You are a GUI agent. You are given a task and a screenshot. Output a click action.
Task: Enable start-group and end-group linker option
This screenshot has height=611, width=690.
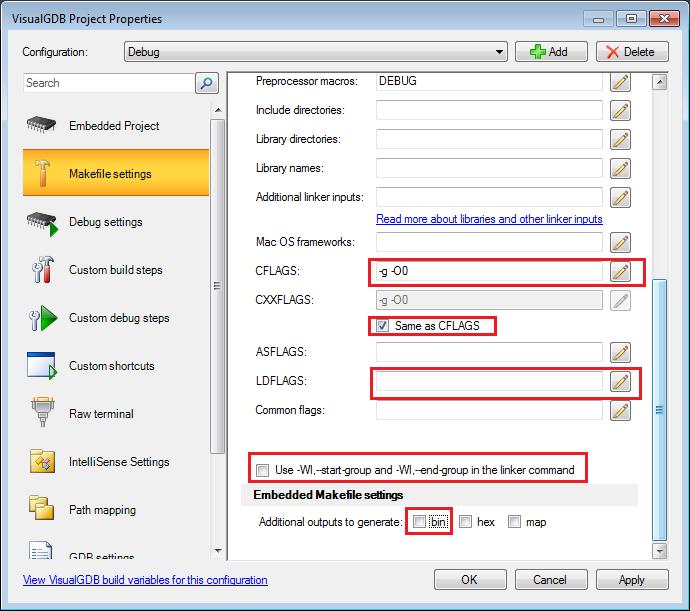coord(262,470)
